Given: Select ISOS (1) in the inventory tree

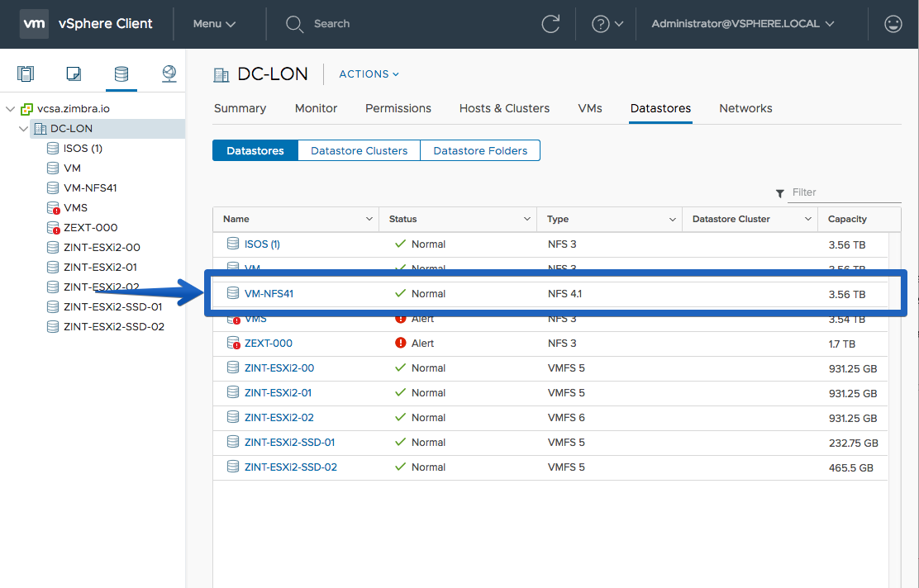Looking at the screenshot, I should tap(83, 148).
